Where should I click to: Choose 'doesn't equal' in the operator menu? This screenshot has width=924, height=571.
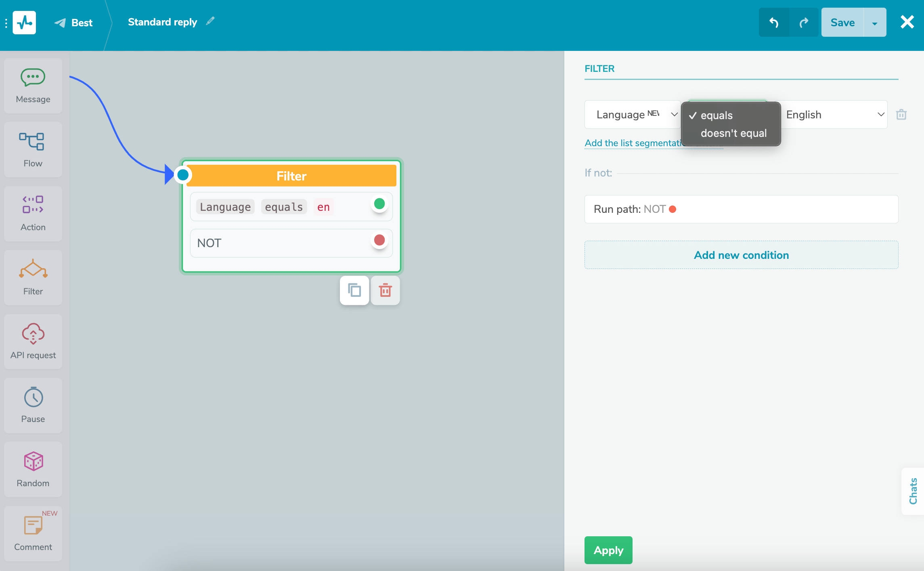tap(733, 133)
